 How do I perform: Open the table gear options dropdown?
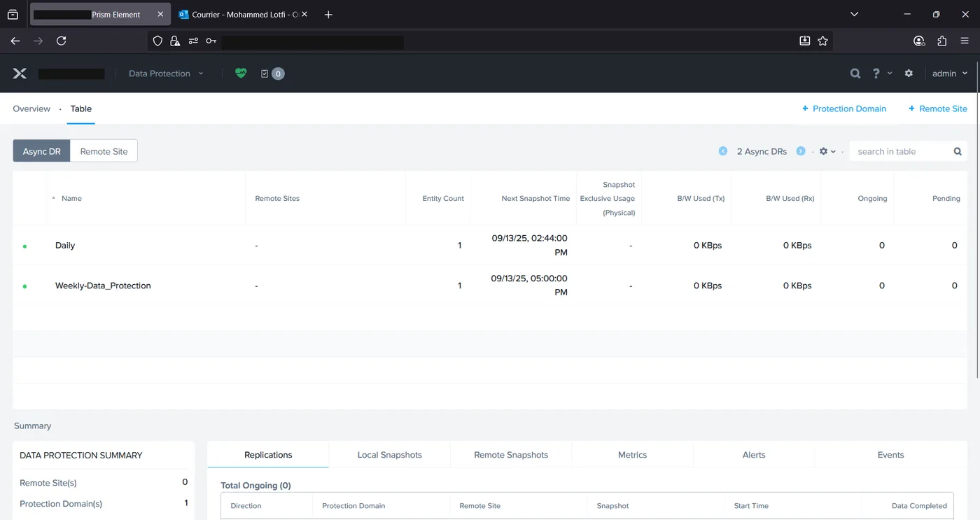827,151
